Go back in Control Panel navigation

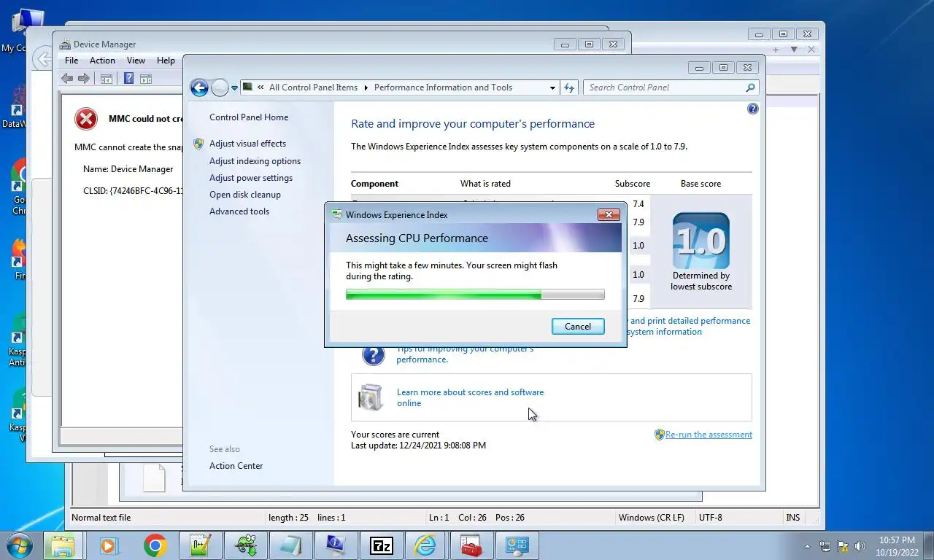[199, 87]
